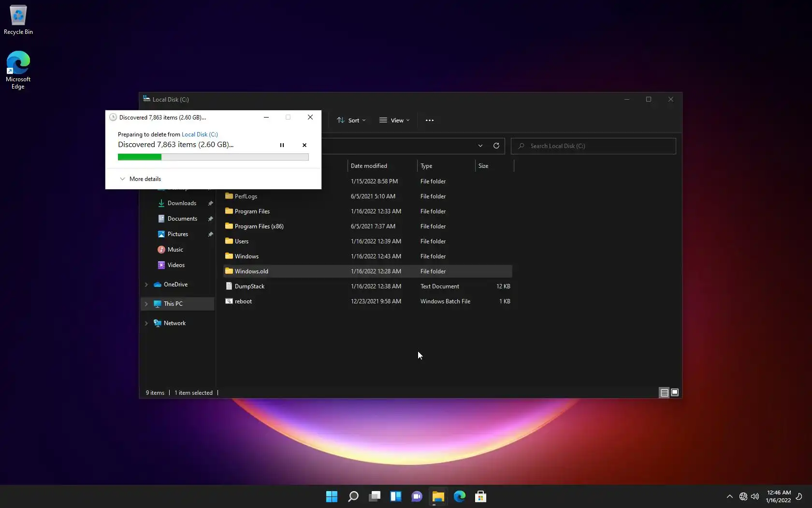This screenshot has width=812, height=508.
Task: Open notifications from the moon icon
Action: (x=799, y=496)
